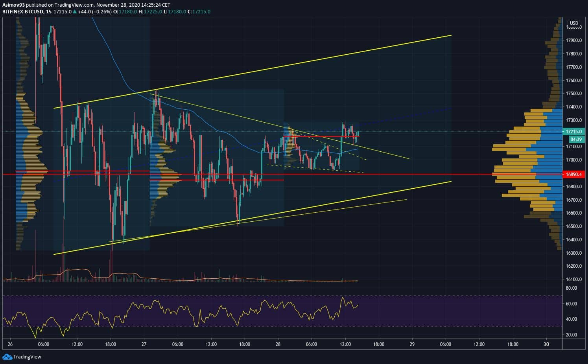Click the 17900.0 price axis label

[574, 40]
